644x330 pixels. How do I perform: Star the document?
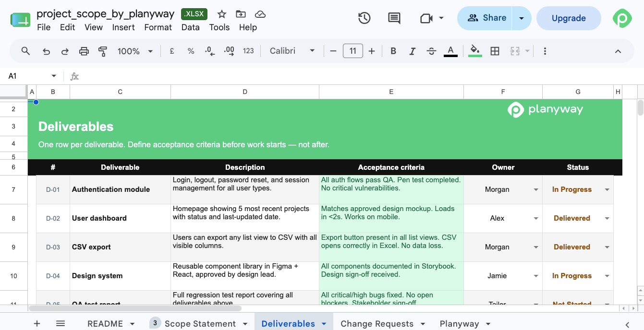click(x=221, y=14)
